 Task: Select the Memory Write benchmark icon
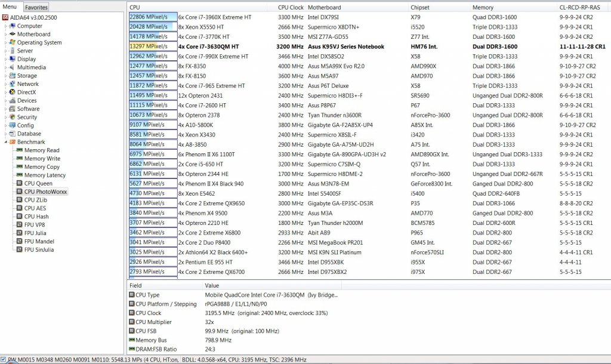click(20, 158)
